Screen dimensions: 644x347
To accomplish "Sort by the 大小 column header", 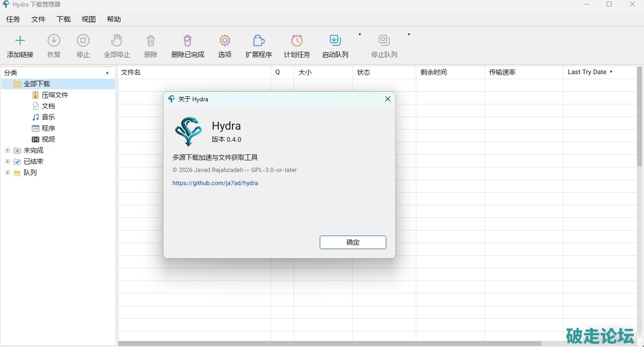I will pos(323,72).
